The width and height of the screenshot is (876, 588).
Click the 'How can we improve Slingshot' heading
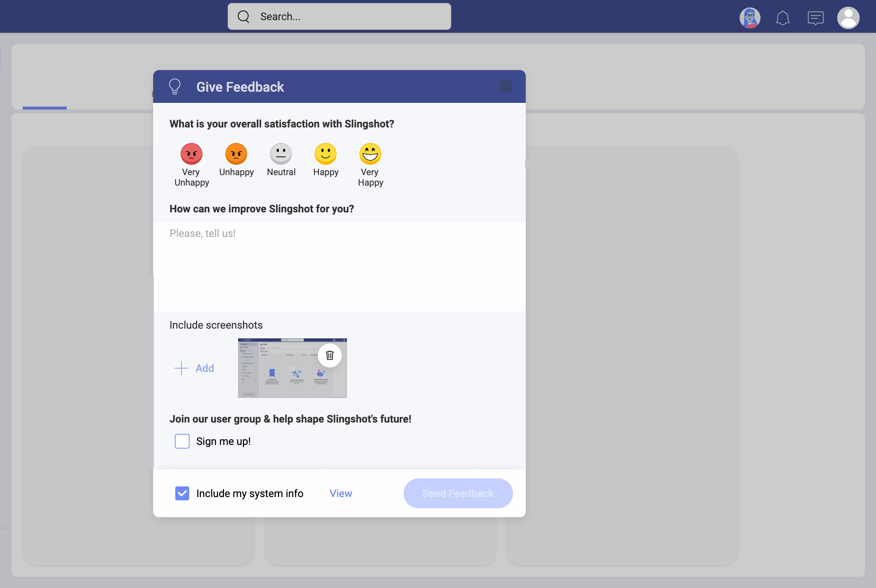[262, 209]
